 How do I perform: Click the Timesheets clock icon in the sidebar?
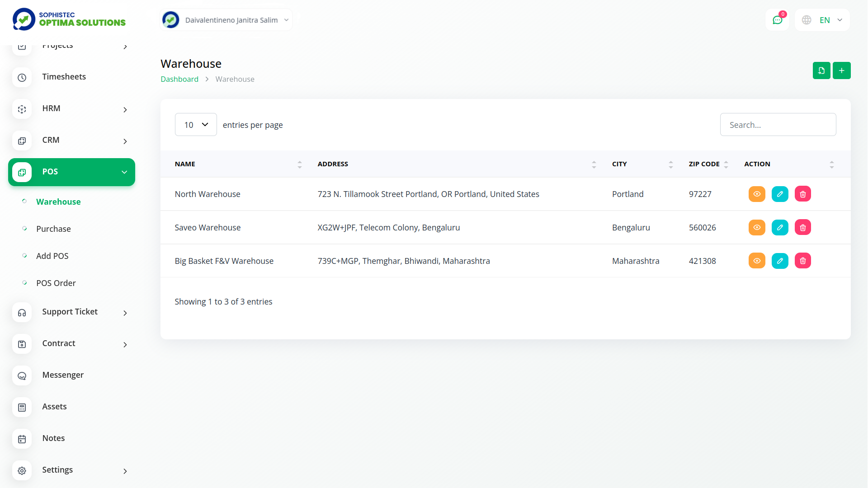point(22,77)
